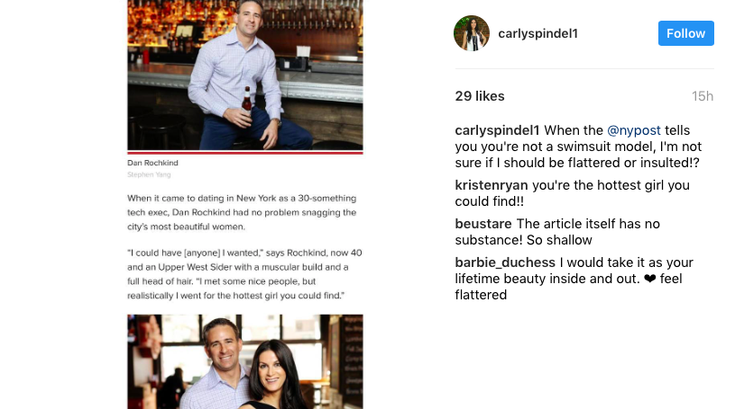Click the Dan Rochkind photo caption
Image resolution: width=735 pixels, height=409 pixels.
click(153, 163)
